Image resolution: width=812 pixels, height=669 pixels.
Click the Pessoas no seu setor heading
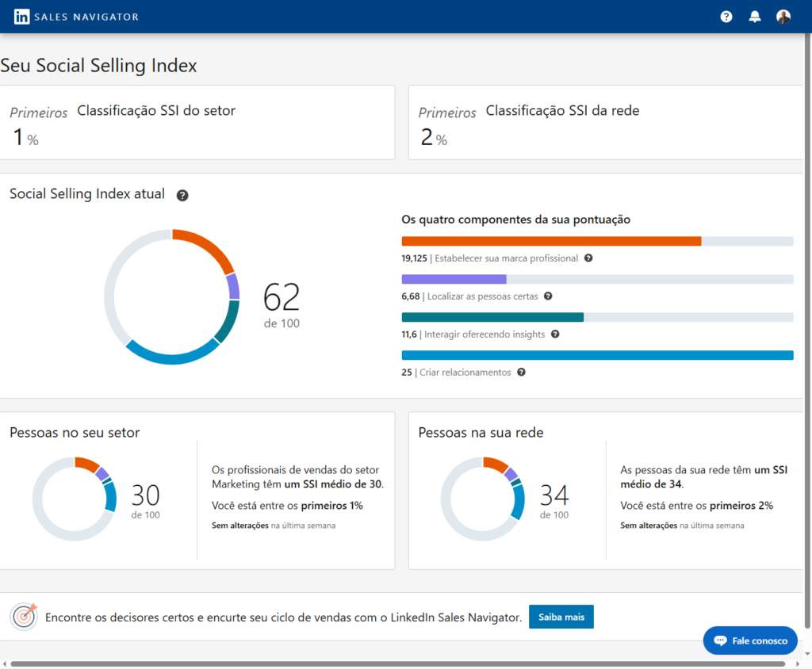(x=75, y=432)
